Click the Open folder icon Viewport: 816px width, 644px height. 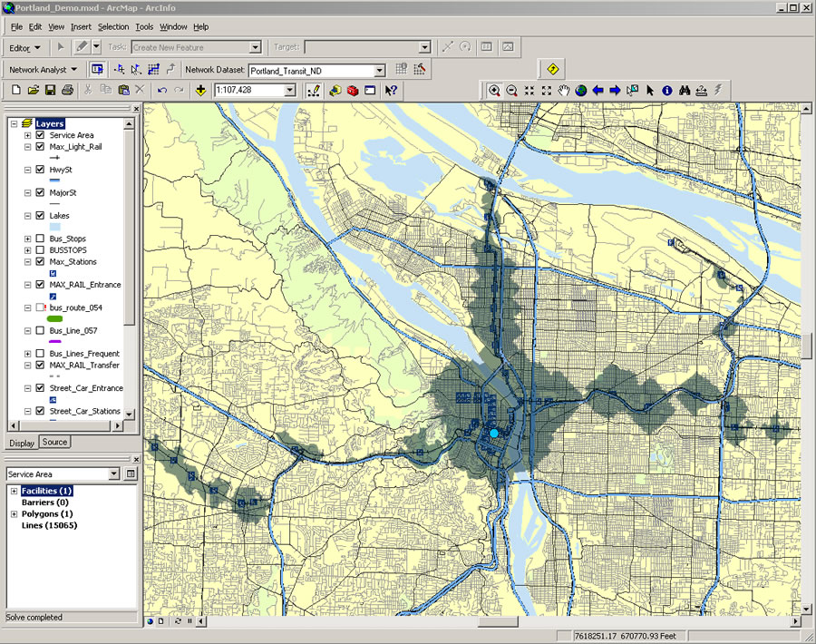pos(34,90)
